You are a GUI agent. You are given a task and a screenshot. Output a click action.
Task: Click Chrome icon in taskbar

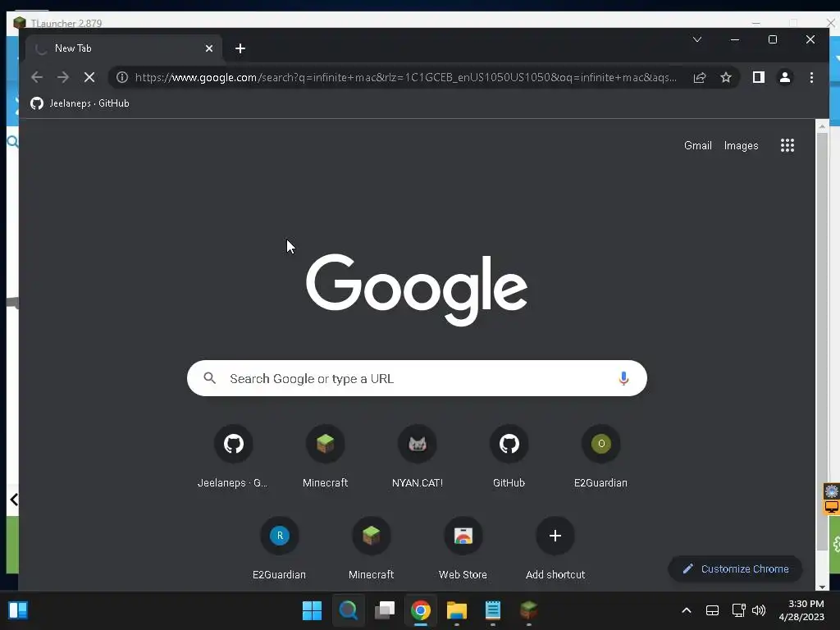[421, 610]
